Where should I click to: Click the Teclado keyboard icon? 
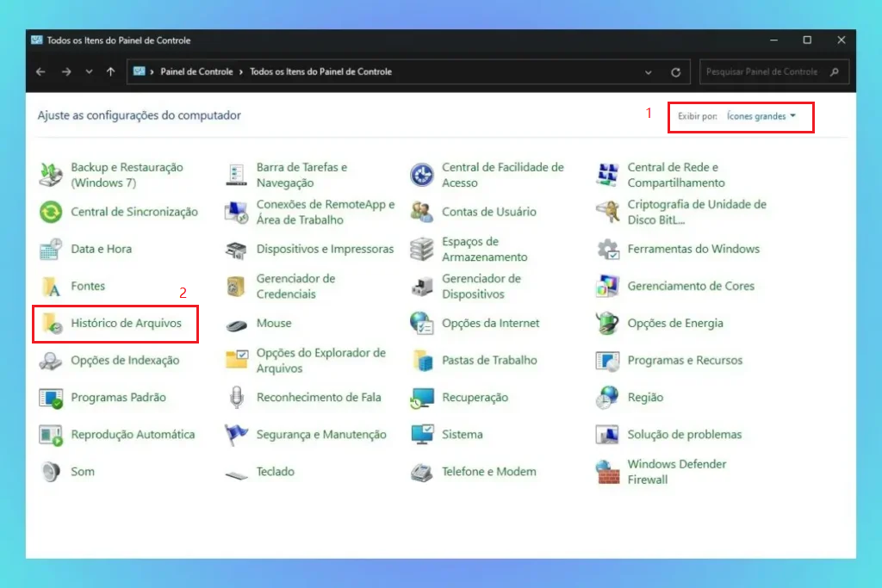pos(236,473)
